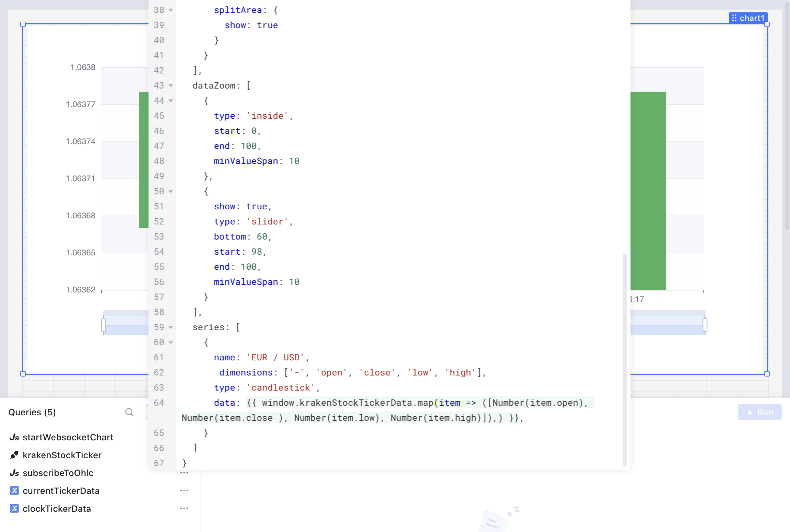Click the clockTickerData transformer icon
Viewport: 790px width, 532px height.
14,509
